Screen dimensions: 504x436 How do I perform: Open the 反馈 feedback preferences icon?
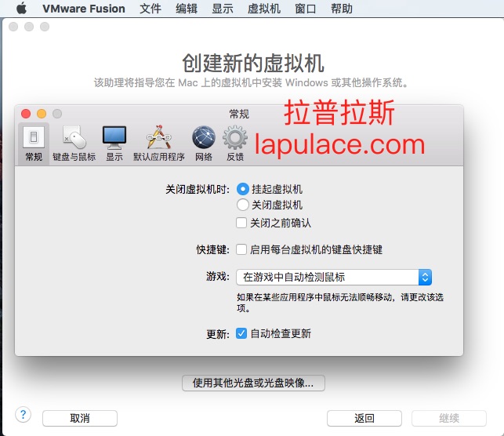tap(235, 143)
